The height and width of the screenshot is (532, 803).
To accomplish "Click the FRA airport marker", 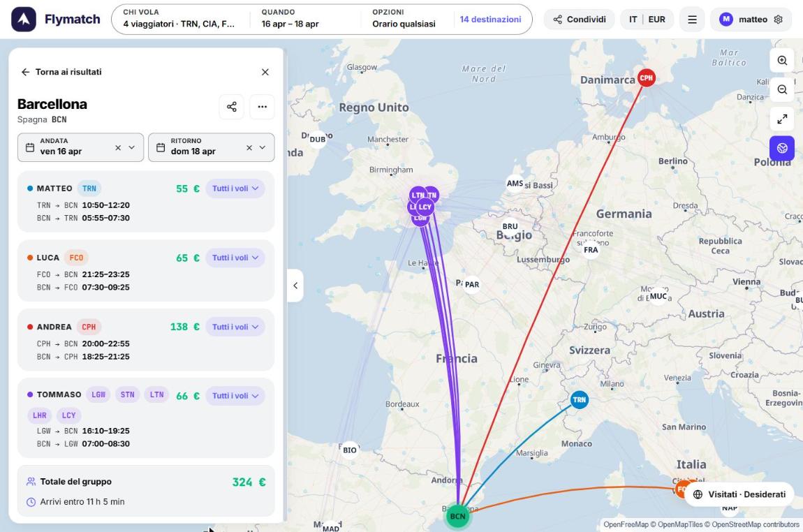I will 591,250.
